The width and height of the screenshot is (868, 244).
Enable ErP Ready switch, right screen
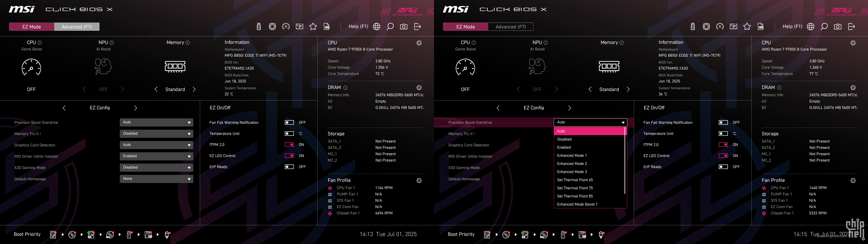723,167
